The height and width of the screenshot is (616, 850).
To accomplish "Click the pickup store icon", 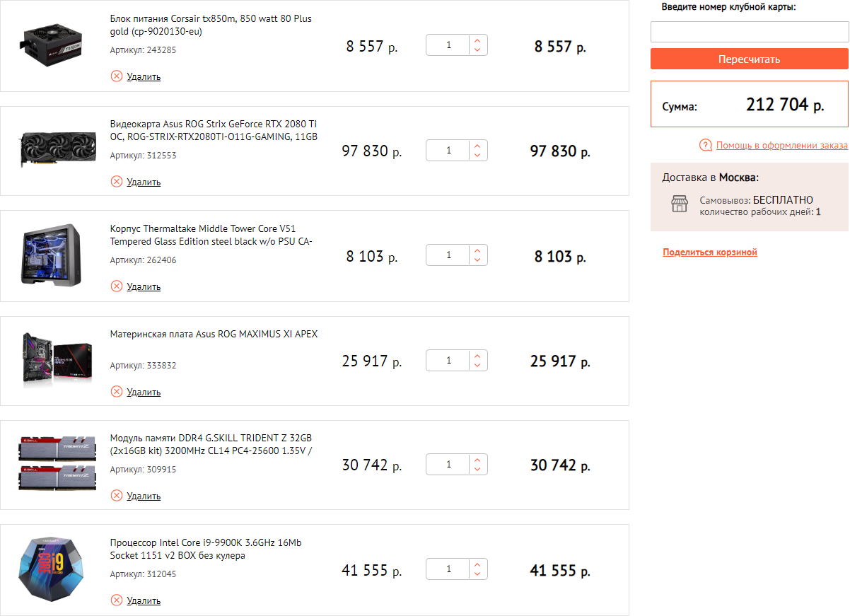I will coord(679,204).
